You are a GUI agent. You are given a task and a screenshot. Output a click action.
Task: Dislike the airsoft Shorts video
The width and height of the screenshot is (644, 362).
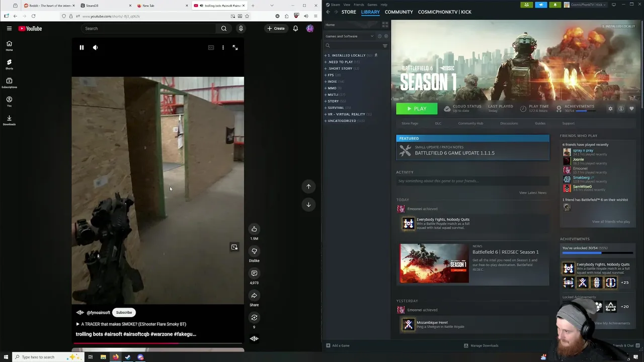[254, 251]
